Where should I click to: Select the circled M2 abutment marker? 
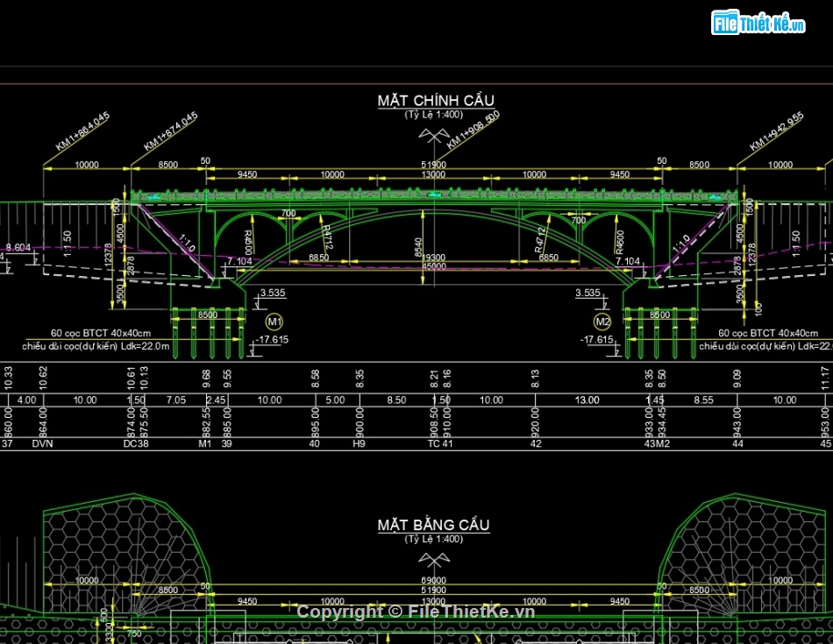click(602, 321)
